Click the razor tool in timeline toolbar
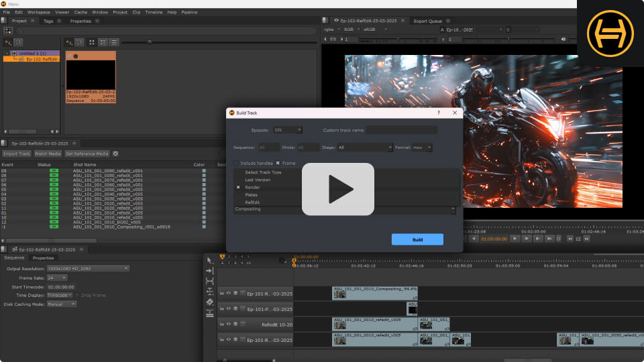The width and height of the screenshot is (644, 362). click(x=210, y=302)
